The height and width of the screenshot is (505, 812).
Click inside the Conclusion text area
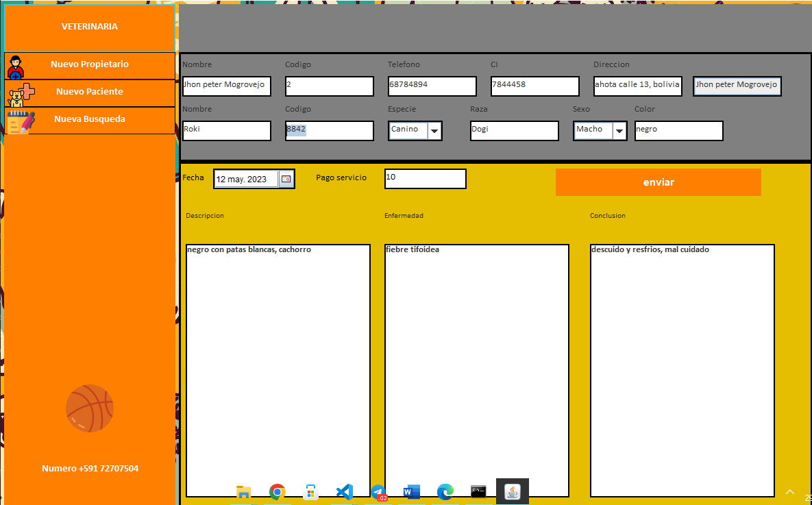click(x=682, y=371)
